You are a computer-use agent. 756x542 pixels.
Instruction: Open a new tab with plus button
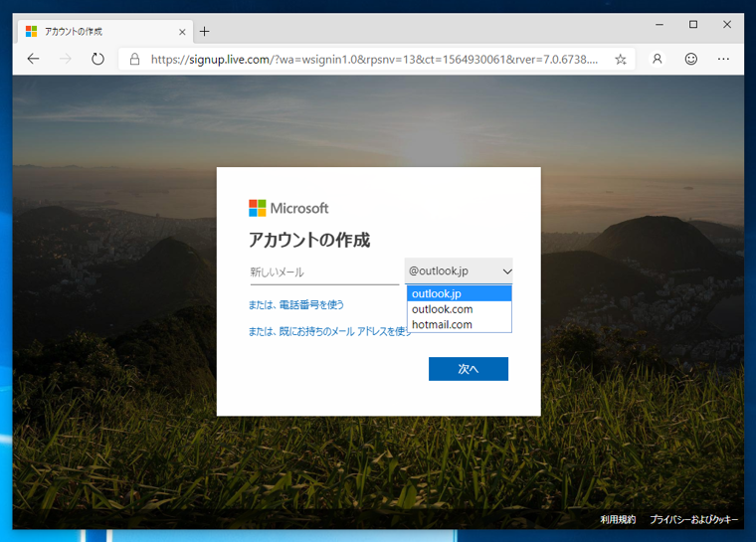pyautogui.click(x=205, y=32)
